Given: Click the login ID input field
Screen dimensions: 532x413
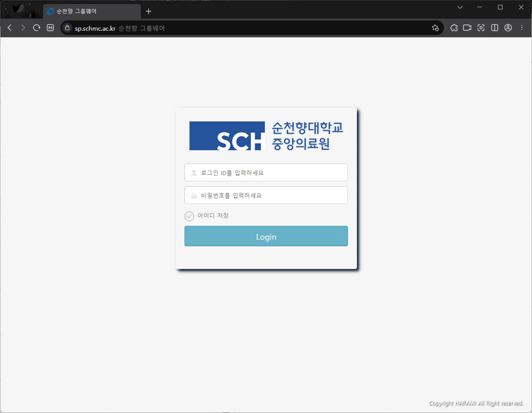Looking at the screenshot, I should (266, 172).
